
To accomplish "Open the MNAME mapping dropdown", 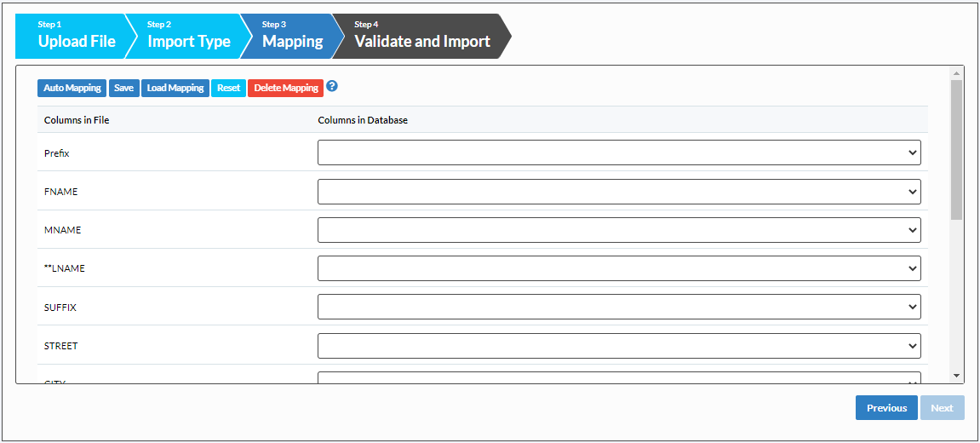I will 619,230.
